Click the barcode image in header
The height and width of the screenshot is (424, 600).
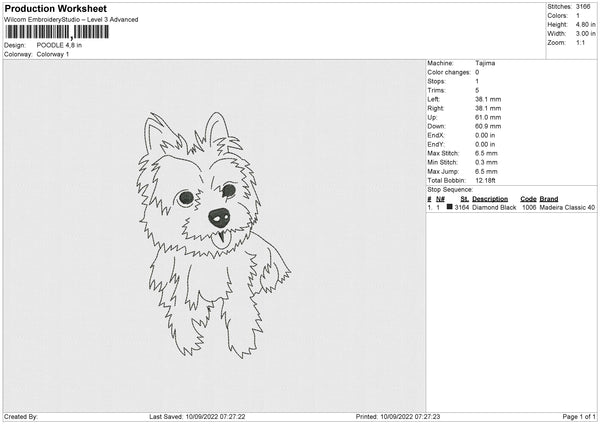pos(57,32)
